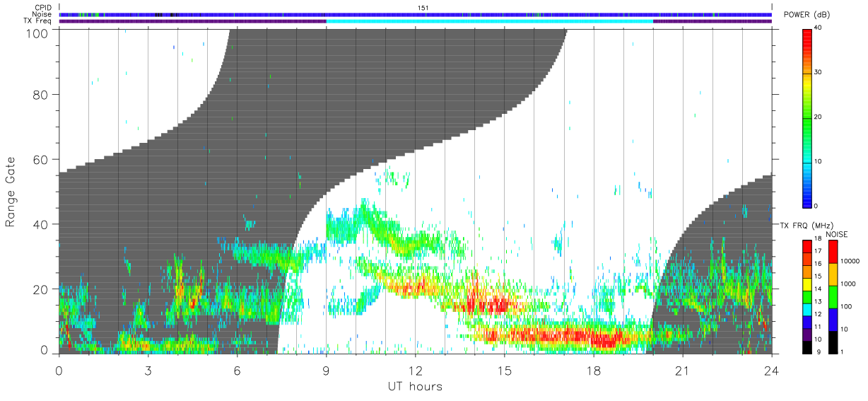Click the TX Freq row label
Image resolution: width=868 pixels, height=401 pixels.
[x=38, y=21]
